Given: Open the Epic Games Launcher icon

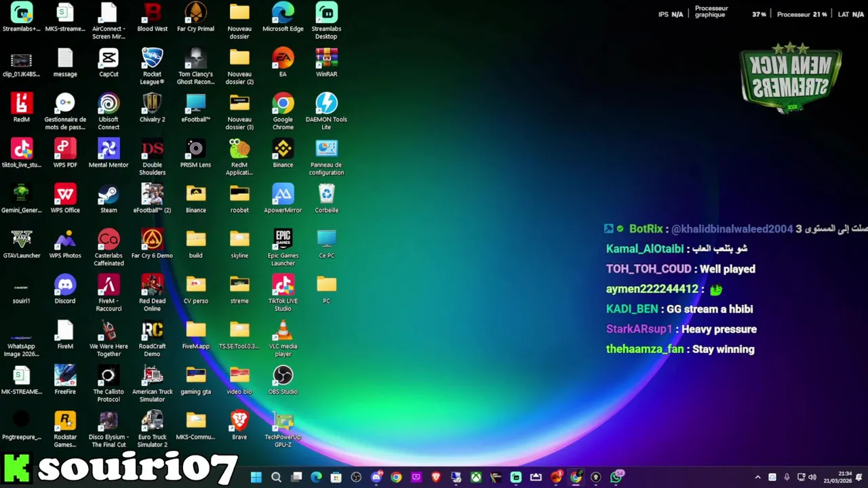Looking at the screenshot, I should click(283, 247).
